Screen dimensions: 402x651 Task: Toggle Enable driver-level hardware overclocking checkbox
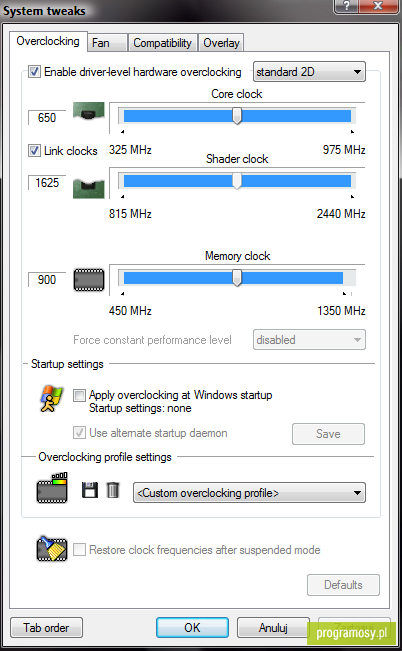34,72
